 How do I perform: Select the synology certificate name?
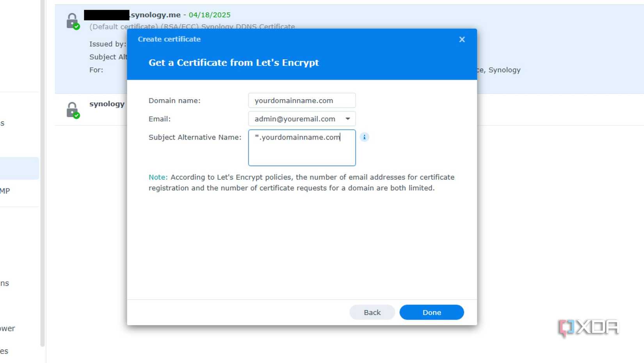[107, 104]
